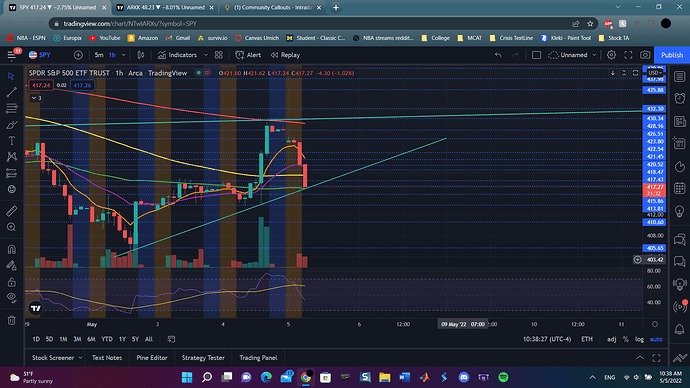Image resolution: width=690 pixels, height=388 pixels.
Task: Click the trash icon to remove drawings
Action: coord(11,320)
